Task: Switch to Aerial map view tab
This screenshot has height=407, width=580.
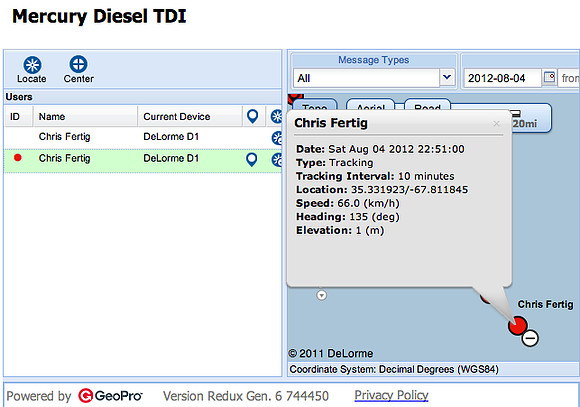Action: [370, 105]
